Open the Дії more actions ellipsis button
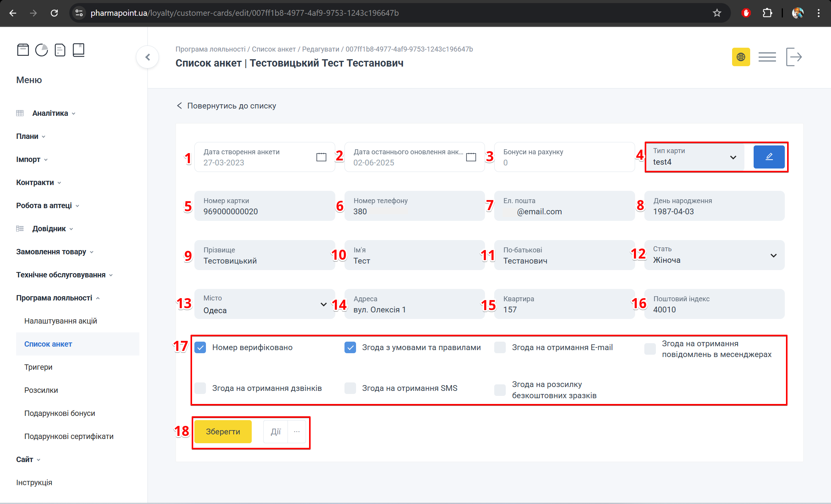831x504 pixels. pos(296,432)
